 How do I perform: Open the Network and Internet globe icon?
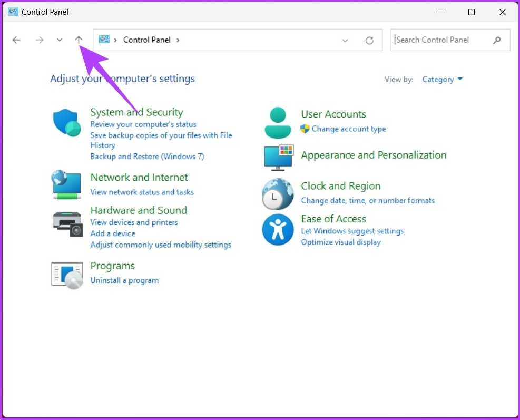tap(67, 184)
